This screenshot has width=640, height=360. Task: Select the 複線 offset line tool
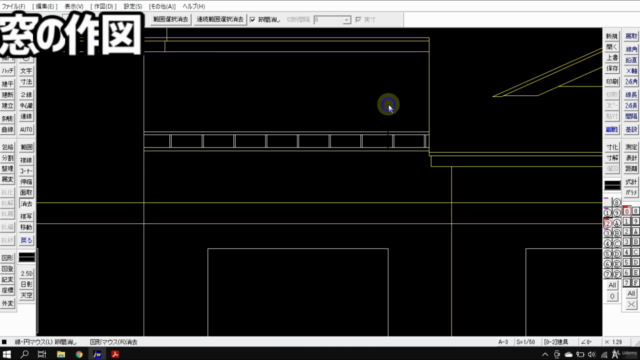26,160
